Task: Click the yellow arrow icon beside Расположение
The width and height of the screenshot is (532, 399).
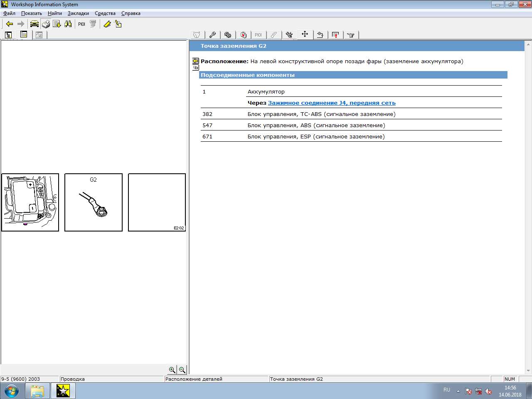Action: [x=196, y=61]
